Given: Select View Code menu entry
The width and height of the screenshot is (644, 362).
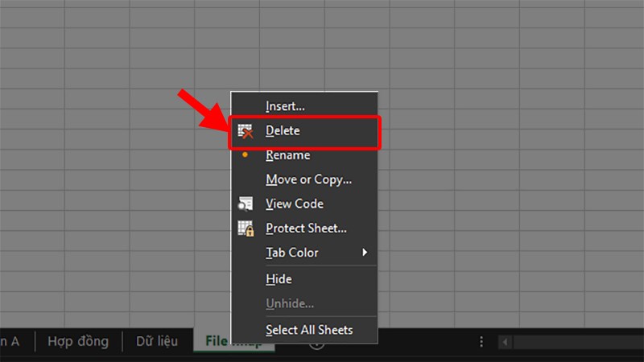Looking at the screenshot, I should [x=304, y=204].
